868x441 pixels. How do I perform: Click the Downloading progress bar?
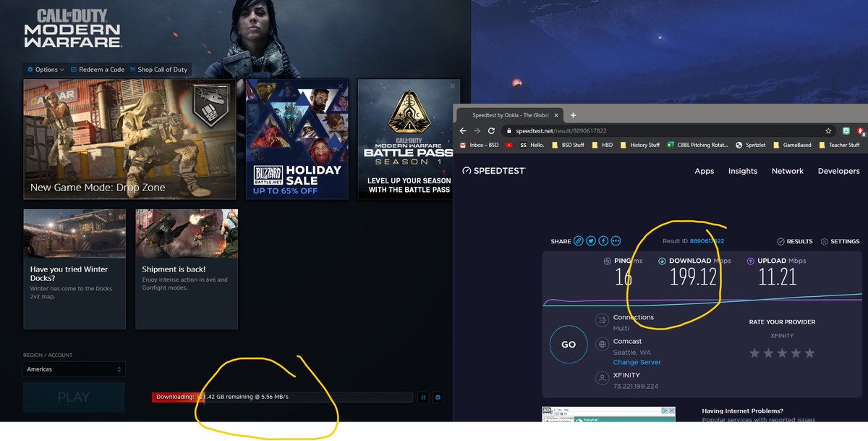coord(282,397)
